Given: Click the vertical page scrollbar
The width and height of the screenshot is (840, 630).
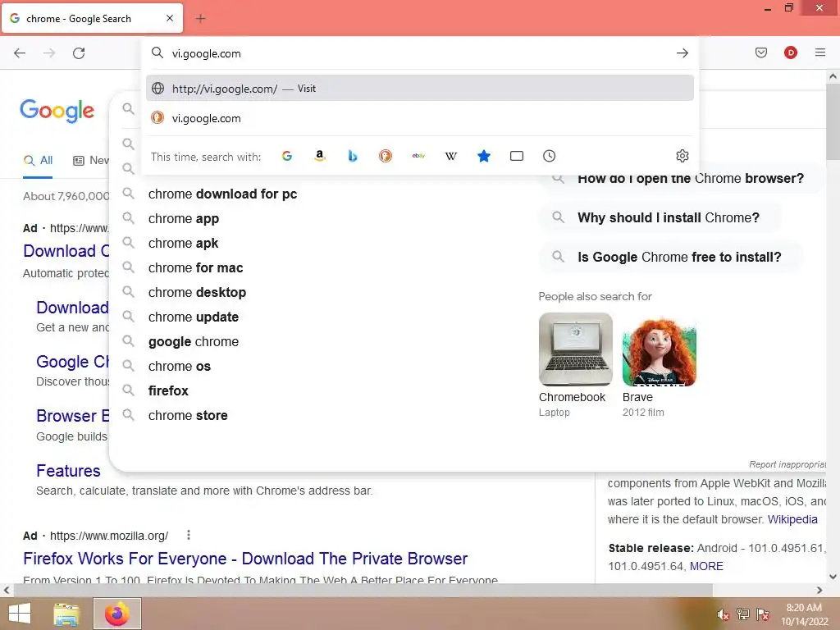Looking at the screenshot, I should point(833,123).
